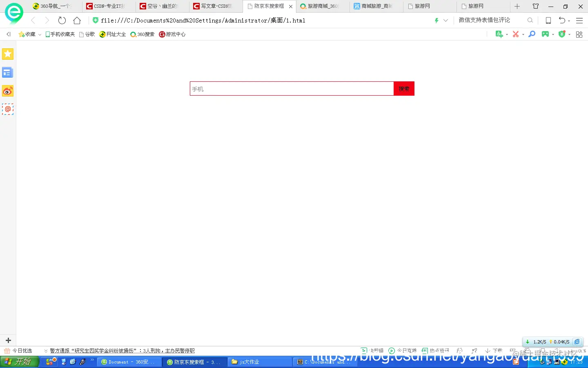Open the 收藏 favorites button
The width and height of the screenshot is (588, 368).
point(27,34)
